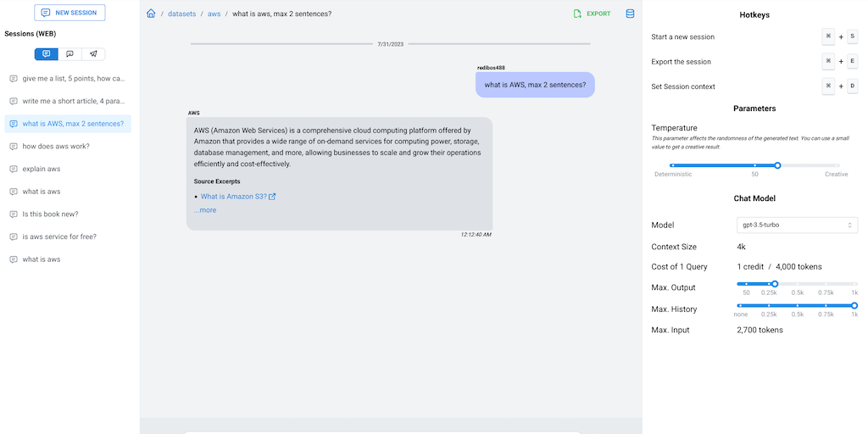Click the database icon beside Export

click(x=630, y=14)
